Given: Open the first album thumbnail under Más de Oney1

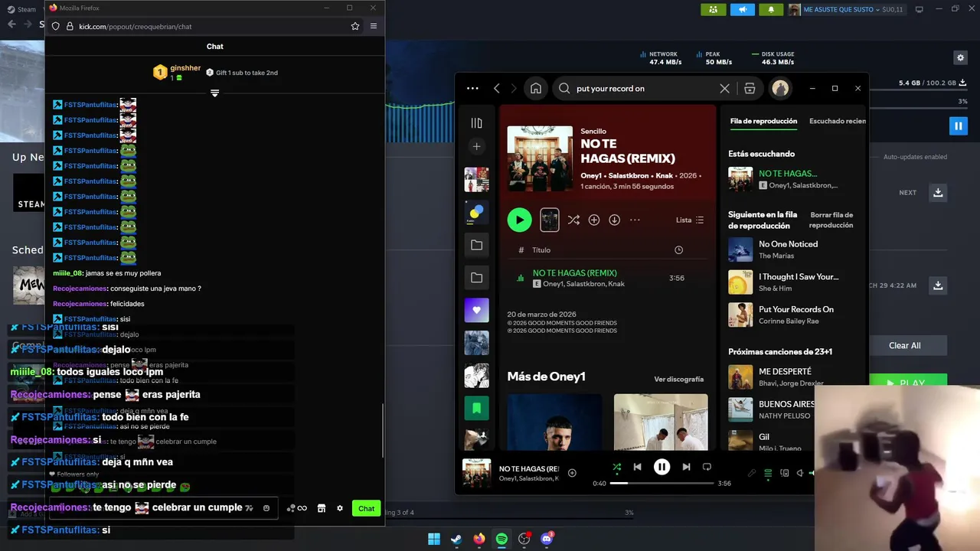Looking at the screenshot, I should point(554,422).
